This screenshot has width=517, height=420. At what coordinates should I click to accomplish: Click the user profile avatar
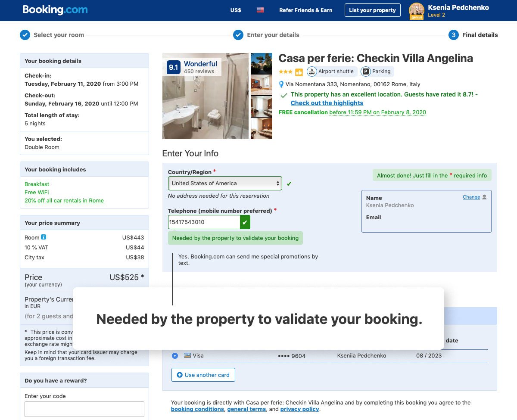[x=417, y=11]
